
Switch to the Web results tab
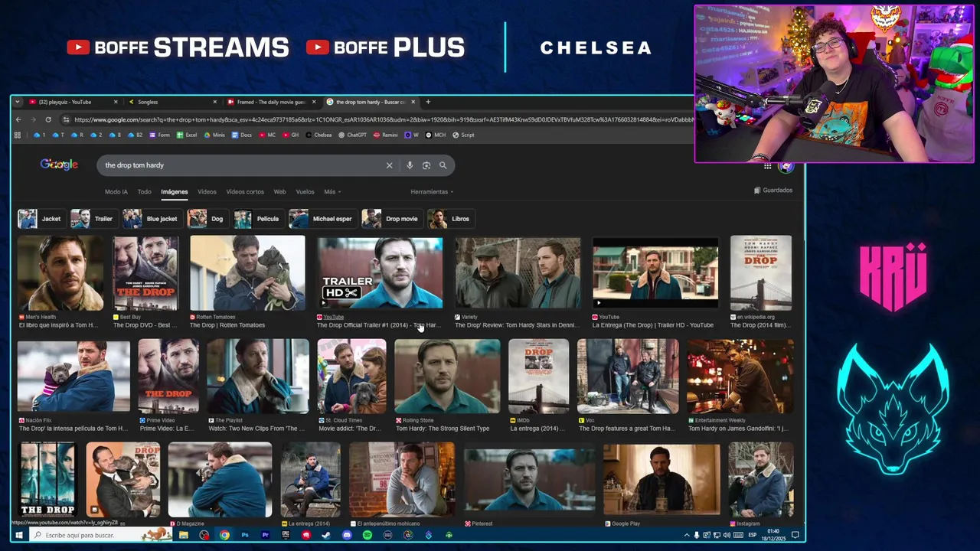[279, 192]
